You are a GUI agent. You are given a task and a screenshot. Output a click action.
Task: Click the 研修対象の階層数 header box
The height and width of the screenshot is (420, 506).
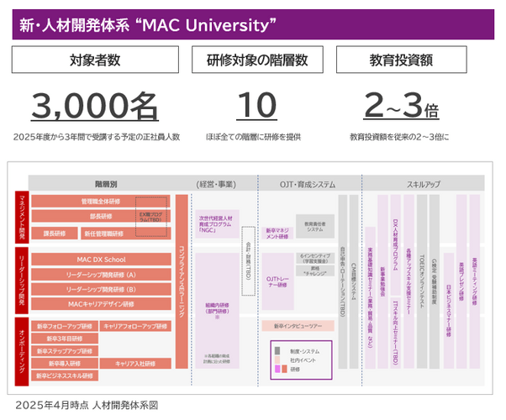[x=257, y=60]
